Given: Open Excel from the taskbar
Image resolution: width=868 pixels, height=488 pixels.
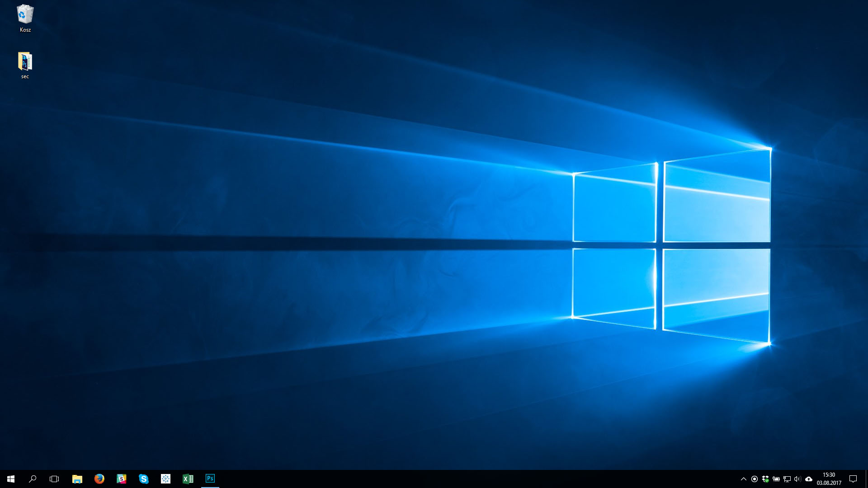Looking at the screenshot, I should (x=188, y=479).
